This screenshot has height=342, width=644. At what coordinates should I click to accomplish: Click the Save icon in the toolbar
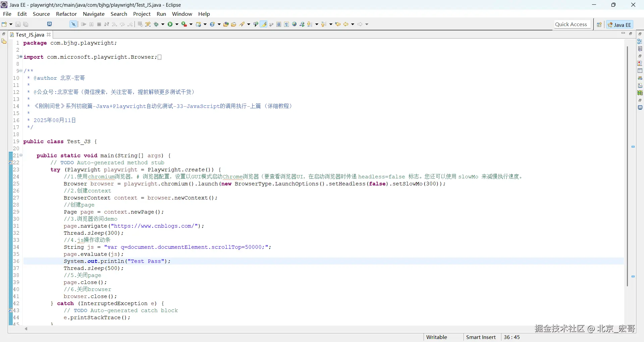[x=18, y=24]
